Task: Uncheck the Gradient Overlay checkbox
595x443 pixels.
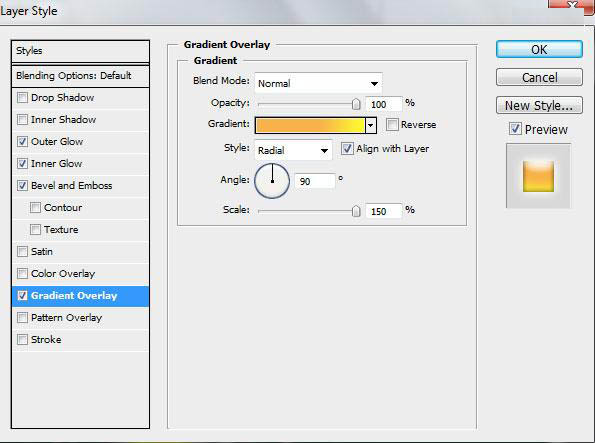Action: (x=22, y=296)
